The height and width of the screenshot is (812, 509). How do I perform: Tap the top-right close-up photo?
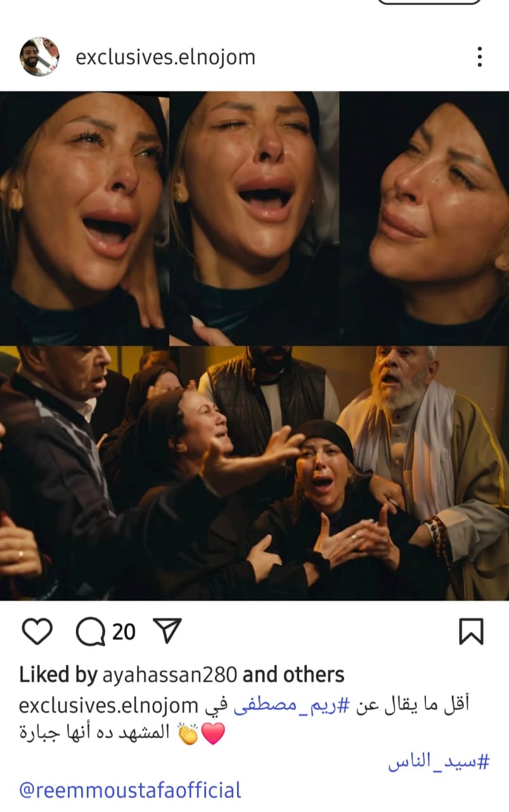click(x=425, y=218)
